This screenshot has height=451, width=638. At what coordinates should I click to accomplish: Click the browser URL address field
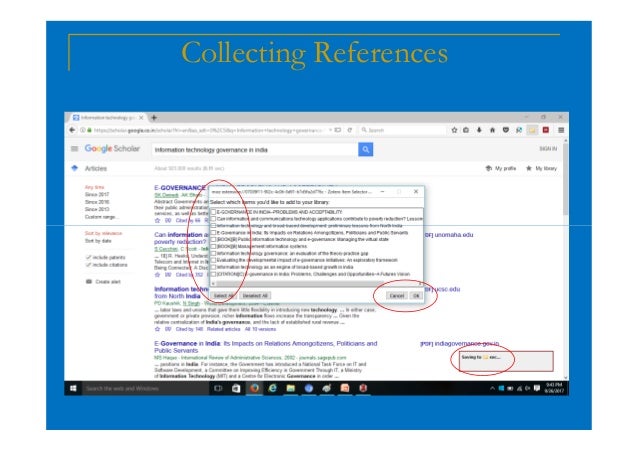(208, 130)
